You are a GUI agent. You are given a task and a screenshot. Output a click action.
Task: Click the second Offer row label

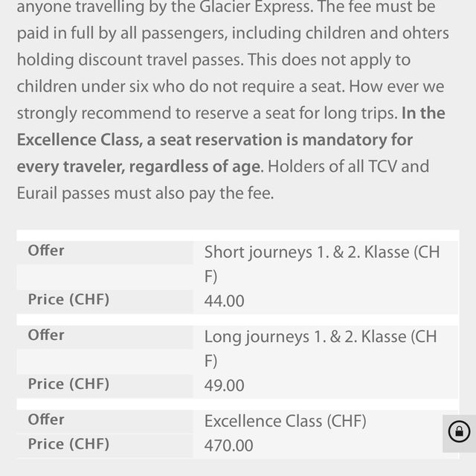pos(46,335)
